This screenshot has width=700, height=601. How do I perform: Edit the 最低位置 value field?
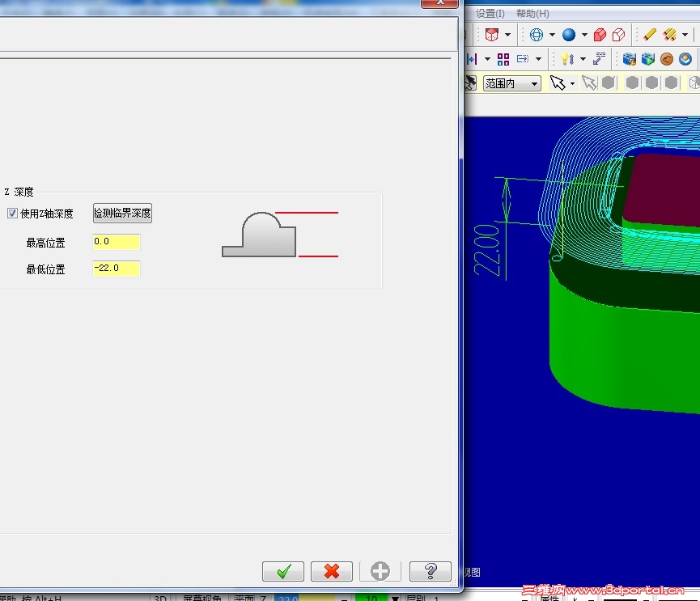pos(116,269)
